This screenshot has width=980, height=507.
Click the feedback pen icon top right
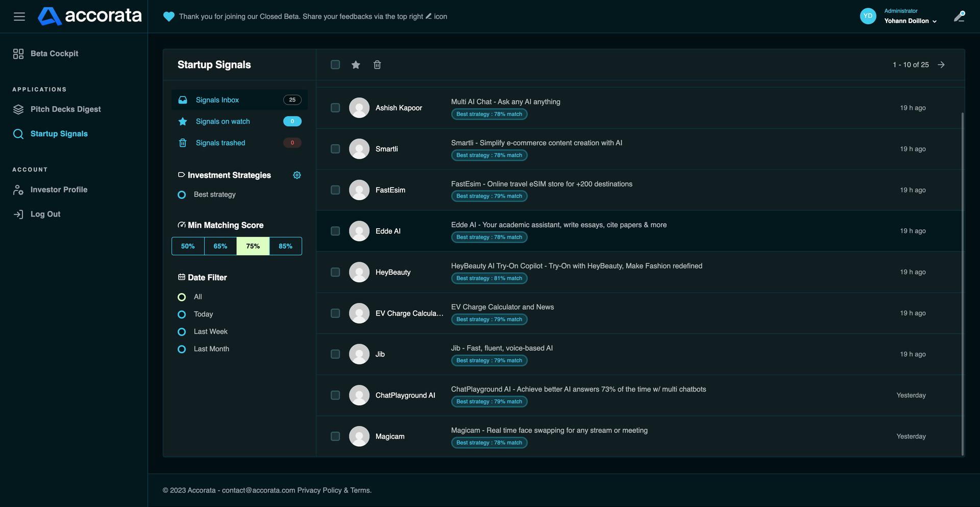point(959,16)
